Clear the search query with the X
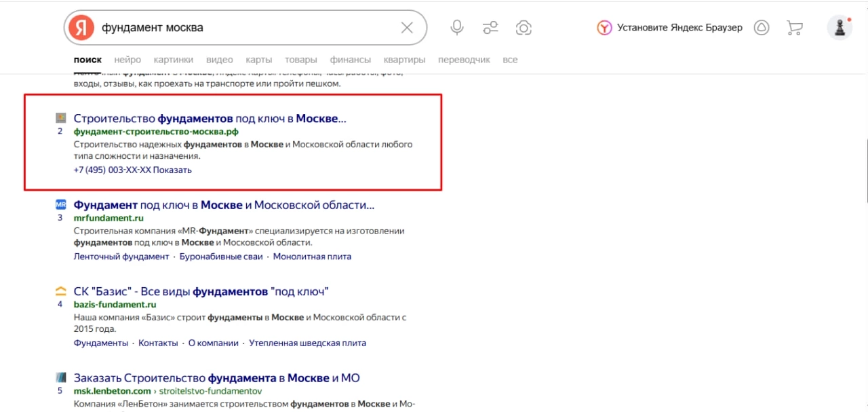Image resolution: width=868 pixels, height=412 pixels. (x=407, y=28)
